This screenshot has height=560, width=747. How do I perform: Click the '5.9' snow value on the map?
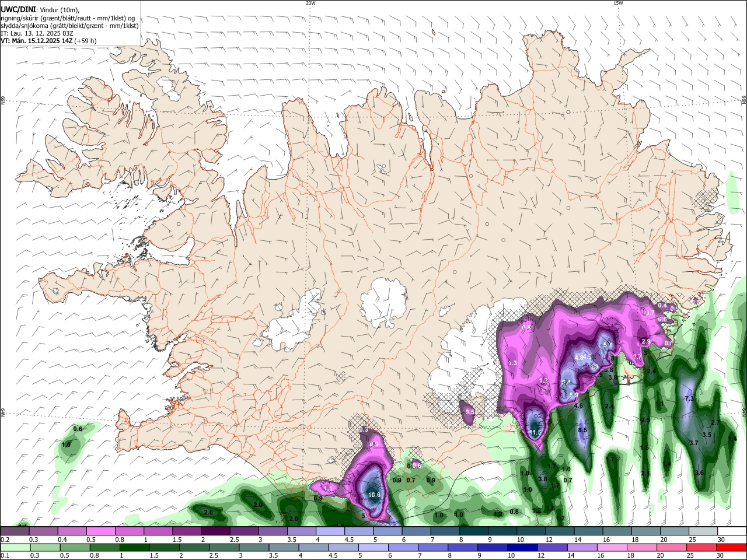pos(573,395)
